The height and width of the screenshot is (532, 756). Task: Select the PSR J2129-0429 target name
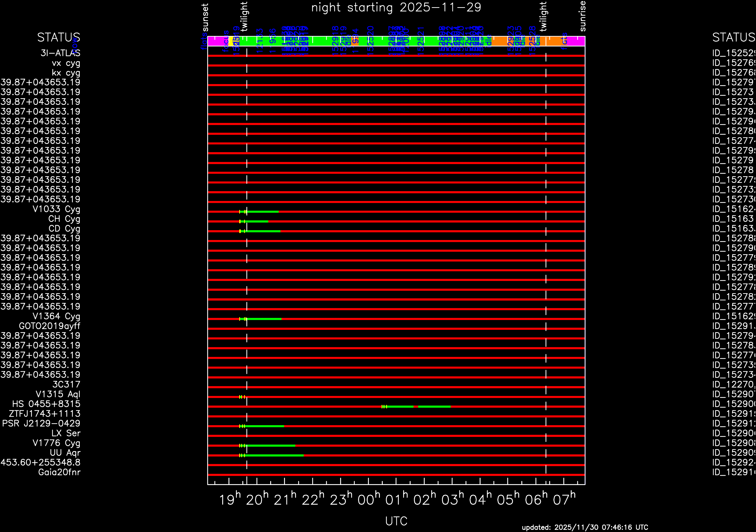tap(41, 423)
